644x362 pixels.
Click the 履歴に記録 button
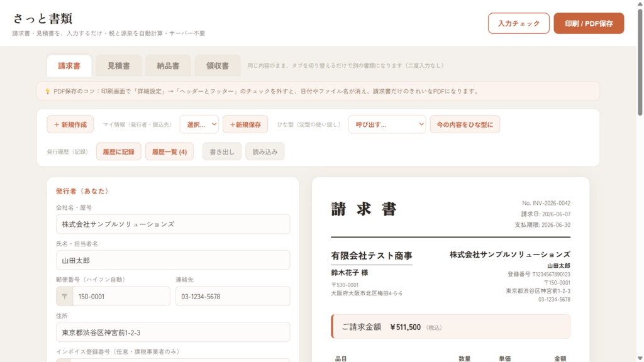pos(119,151)
